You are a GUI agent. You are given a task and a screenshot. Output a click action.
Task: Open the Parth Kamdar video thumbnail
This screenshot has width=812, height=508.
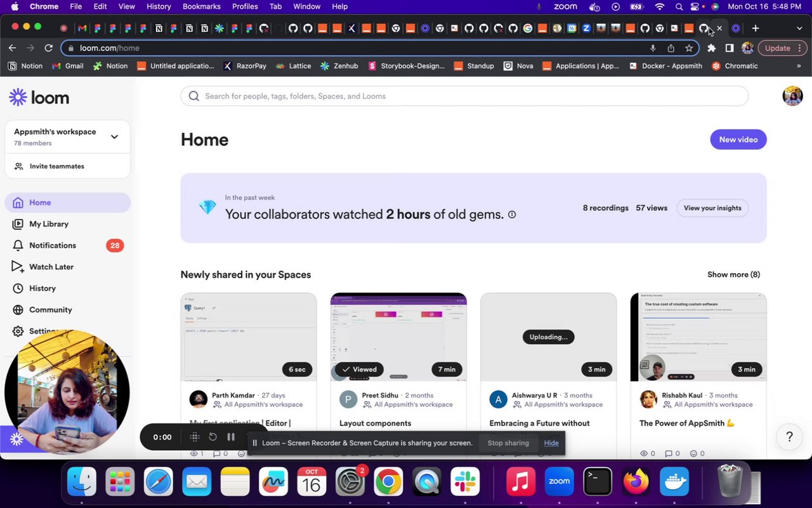(249, 337)
